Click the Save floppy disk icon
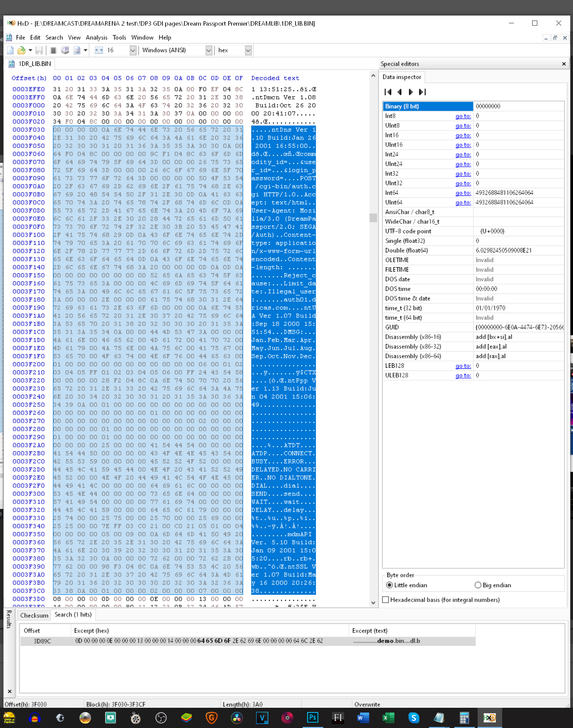573x728 pixels. [39, 51]
